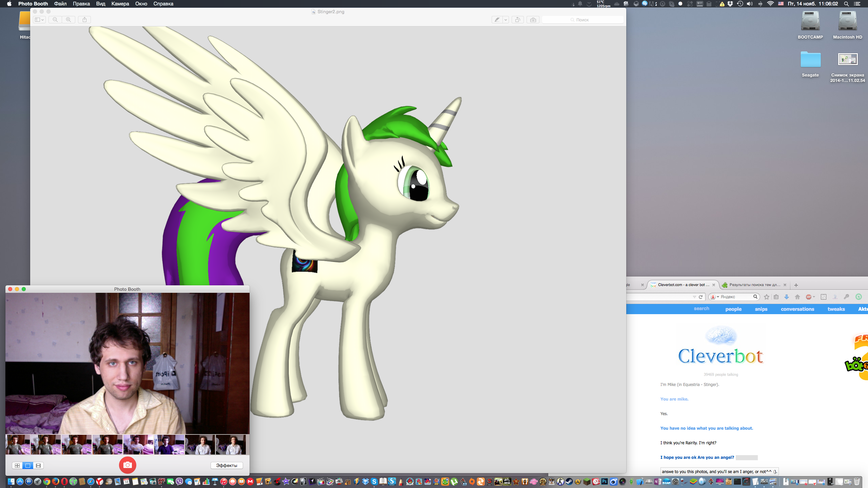This screenshot has height=488, width=868.
Task: Open the Photo Booth application menu
Action: tap(33, 4)
